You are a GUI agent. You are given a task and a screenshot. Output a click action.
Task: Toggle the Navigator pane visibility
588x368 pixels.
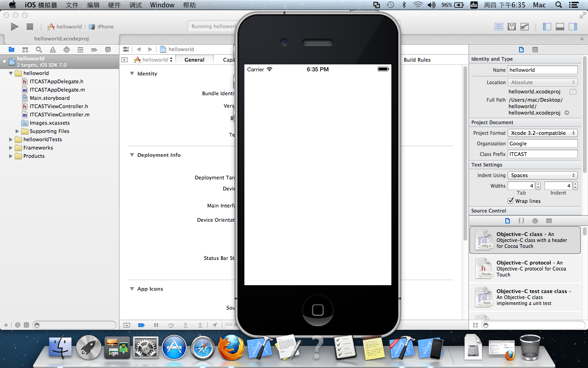[547, 27]
